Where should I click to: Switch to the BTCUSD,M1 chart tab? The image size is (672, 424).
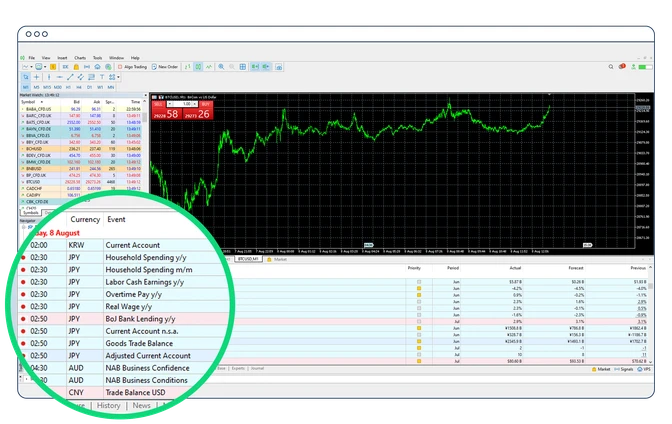(x=249, y=259)
